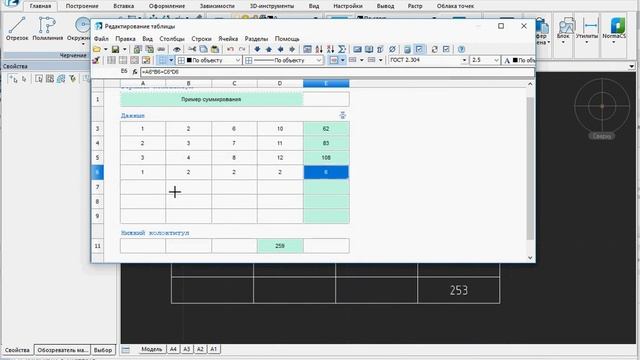Click the Sum sigma icon
Viewport: 640px width, 360px height.
[x=342, y=49]
